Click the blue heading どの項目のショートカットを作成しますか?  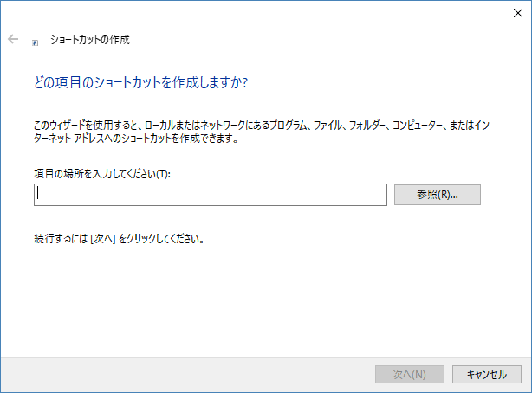(x=141, y=82)
